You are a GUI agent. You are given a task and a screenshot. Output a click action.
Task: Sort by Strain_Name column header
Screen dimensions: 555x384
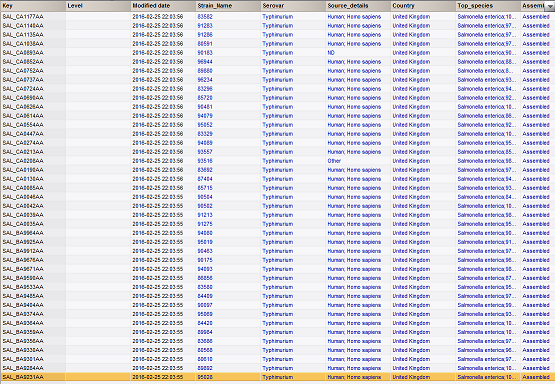(x=228, y=6)
